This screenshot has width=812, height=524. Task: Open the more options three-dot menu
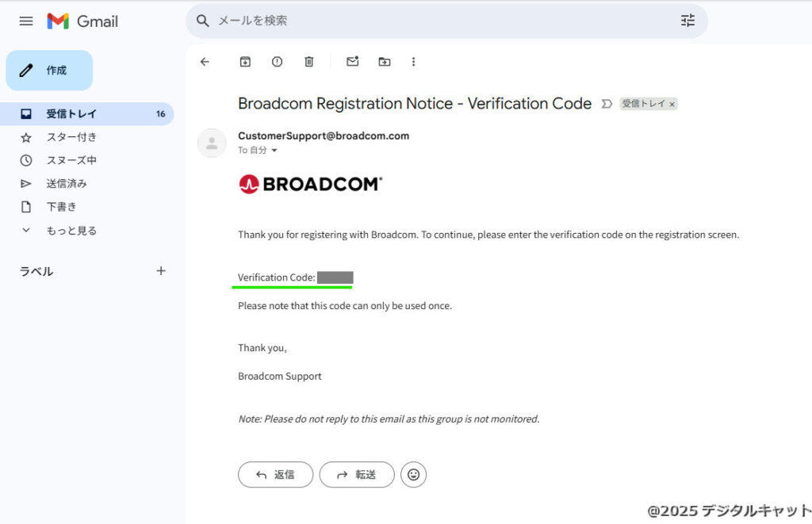413,62
